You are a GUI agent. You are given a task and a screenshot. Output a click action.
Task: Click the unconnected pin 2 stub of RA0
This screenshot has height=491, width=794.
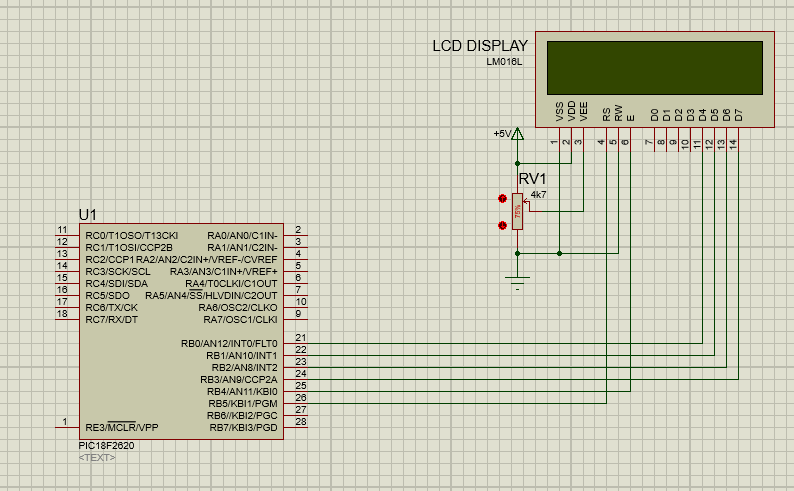tap(295, 235)
